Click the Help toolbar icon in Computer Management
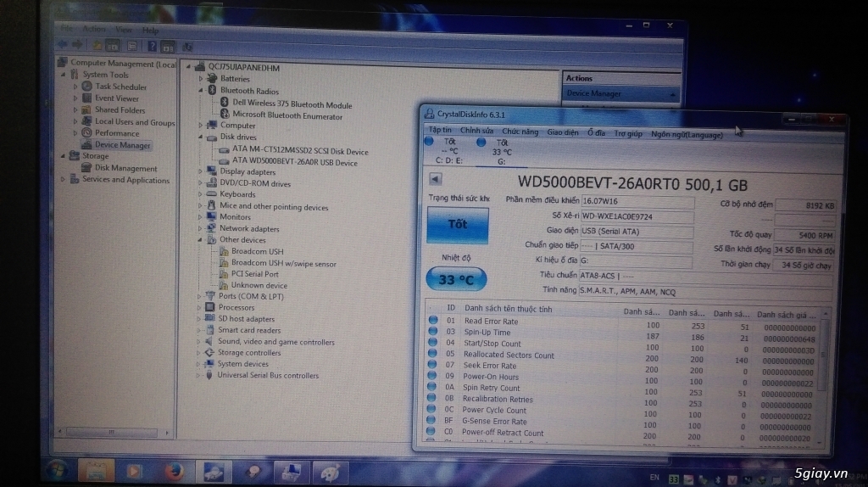This screenshot has height=487, width=868. click(x=153, y=45)
